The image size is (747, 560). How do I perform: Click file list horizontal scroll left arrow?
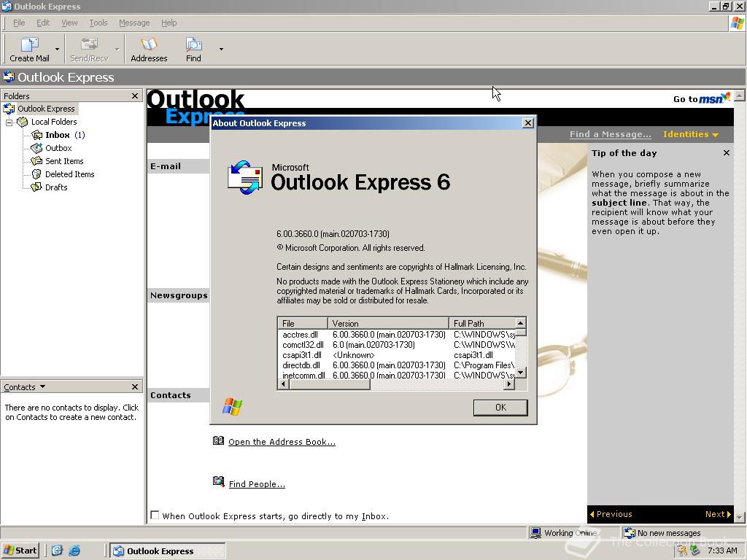pyautogui.click(x=284, y=384)
